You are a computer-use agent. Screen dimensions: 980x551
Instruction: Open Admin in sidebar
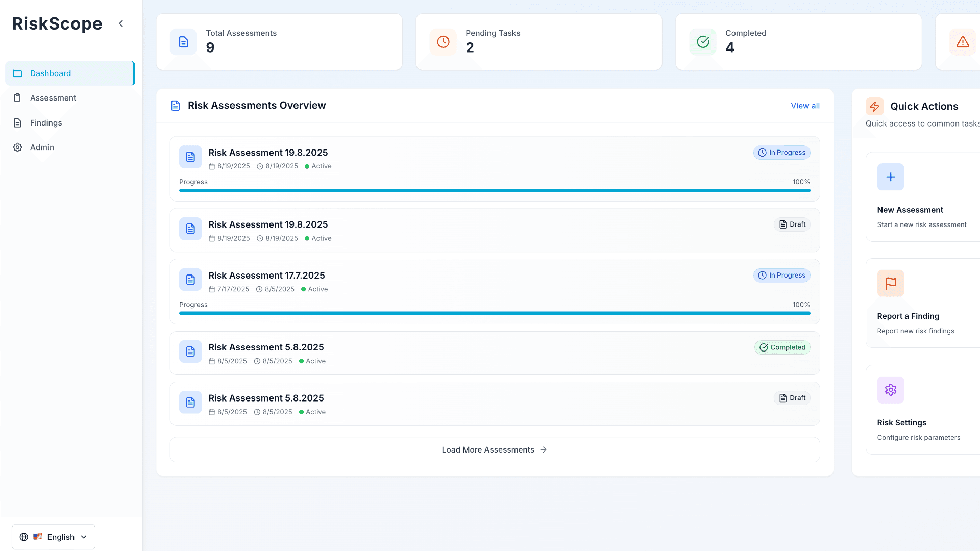(x=70, y=147)
